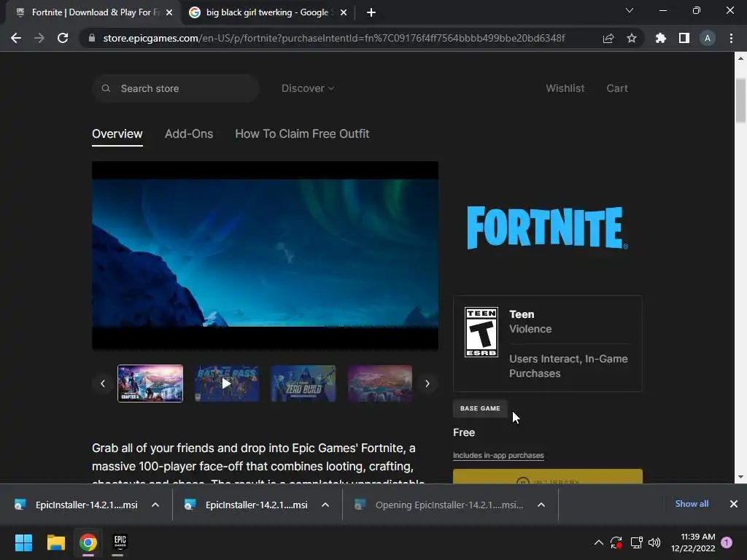Show previous media thumbnails
747x560 pixels.
coord(102,384)
